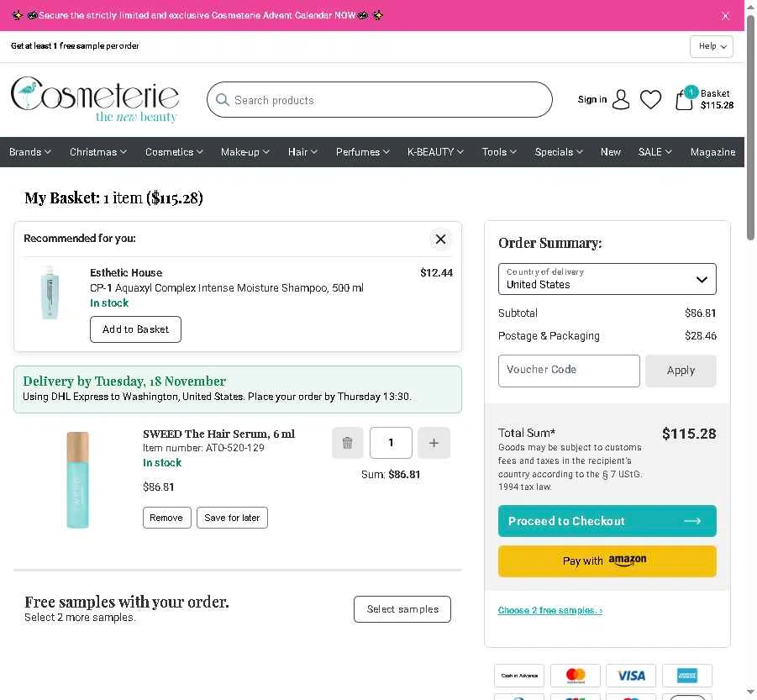Click the Select samples button

(402, 609)
